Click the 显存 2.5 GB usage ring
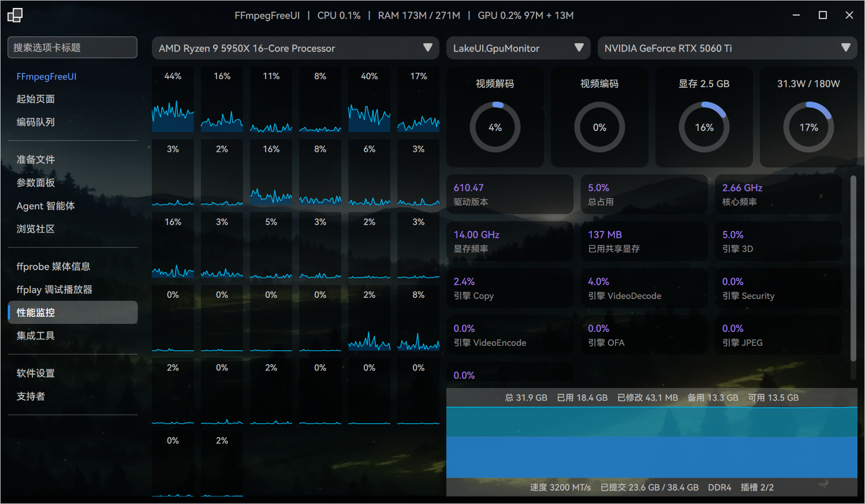Viewport: 865px width, 504px height. click(x=704, y=127)
